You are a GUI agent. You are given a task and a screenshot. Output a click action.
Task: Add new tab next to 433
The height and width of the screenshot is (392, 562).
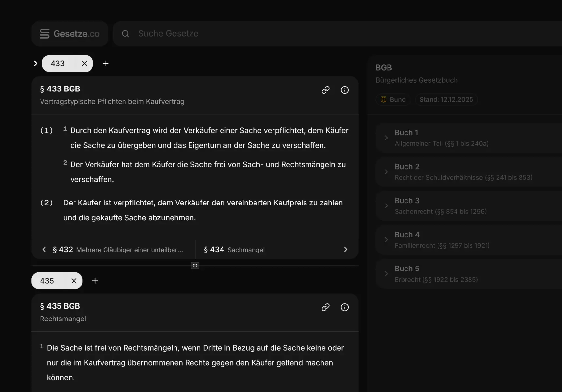click(x=106, y=63)
